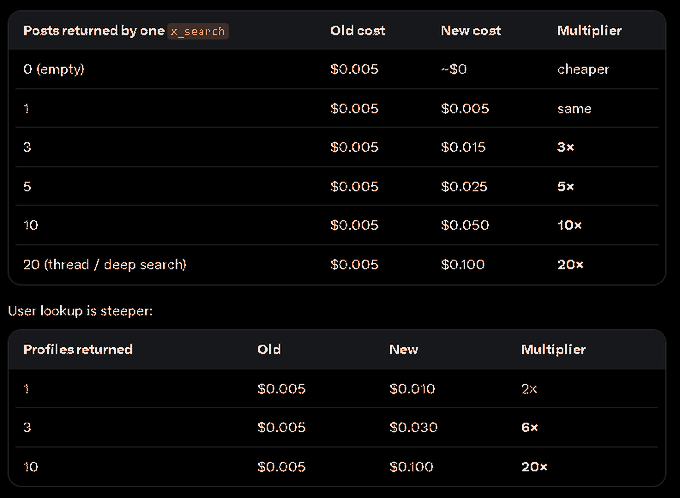
Task: Select old cost $0.005 in the 5× row
Action: coord(354,187)
